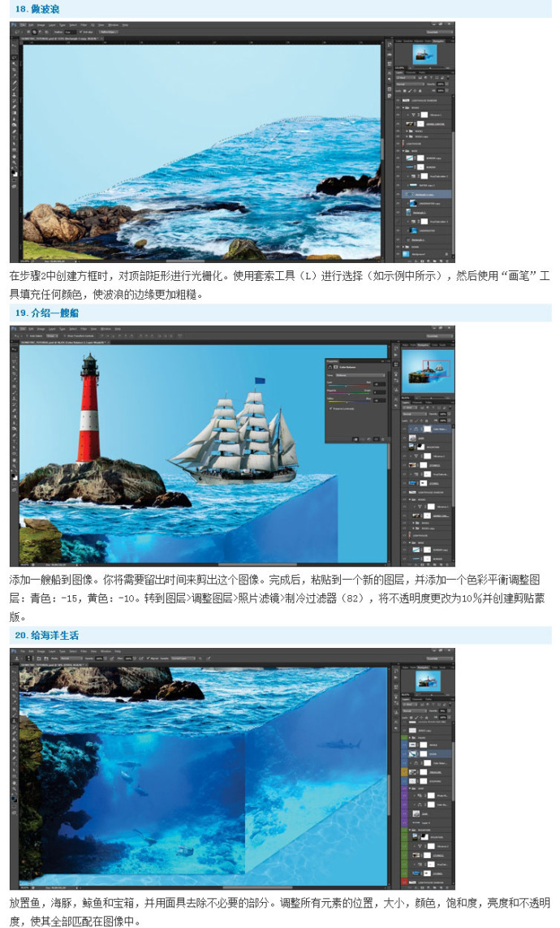Open Group dropdown in step 19 options bar
Image resolution: width=560 pixels, height=928 pixels.
52,335
